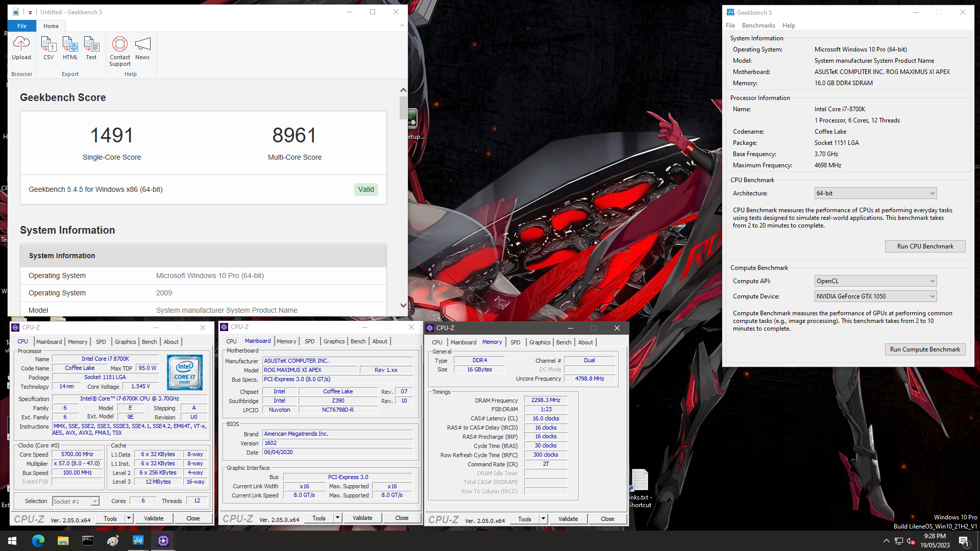Click the Valid badge in score panel
Viewport: 980px width, 551px height.
click(366, 189)
